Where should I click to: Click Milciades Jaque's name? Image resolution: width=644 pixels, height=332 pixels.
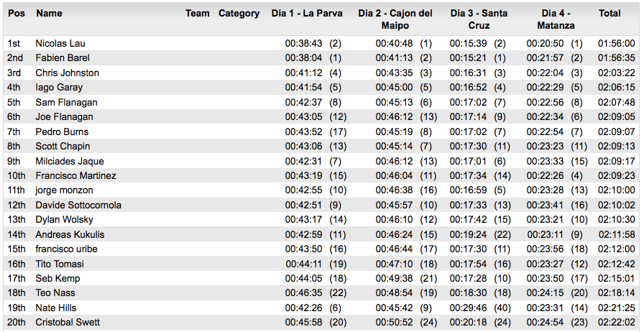point(70,162)
